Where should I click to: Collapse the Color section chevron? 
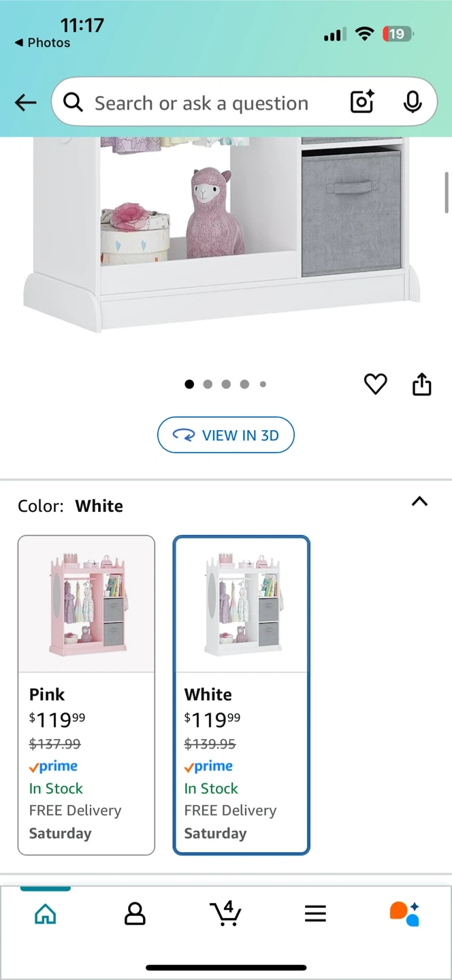(420, 502)
